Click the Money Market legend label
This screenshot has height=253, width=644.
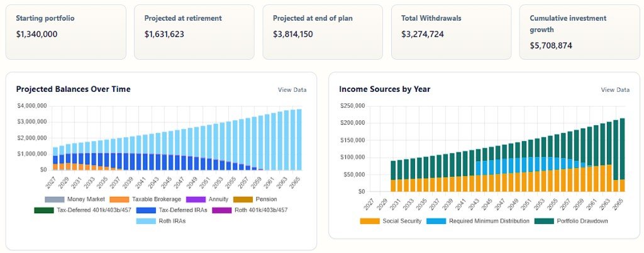tap(86, 200)
